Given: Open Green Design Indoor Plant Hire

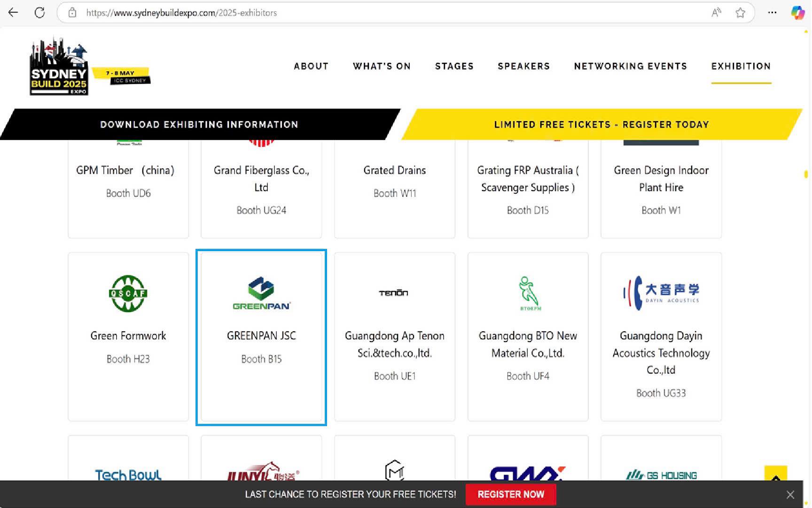Looking at the screenshot, I should [x=661, y=179].
